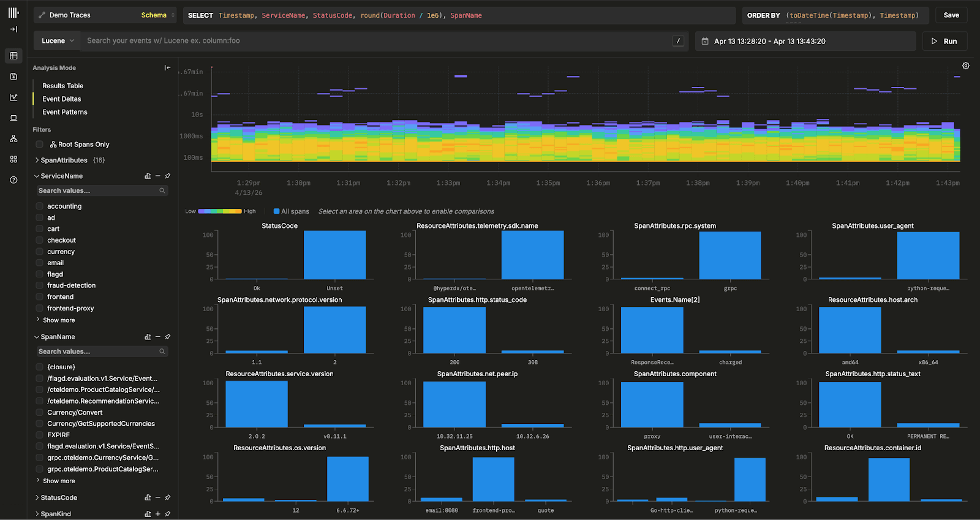Enable the Root Spans Only filter

(x=39, y=145)
